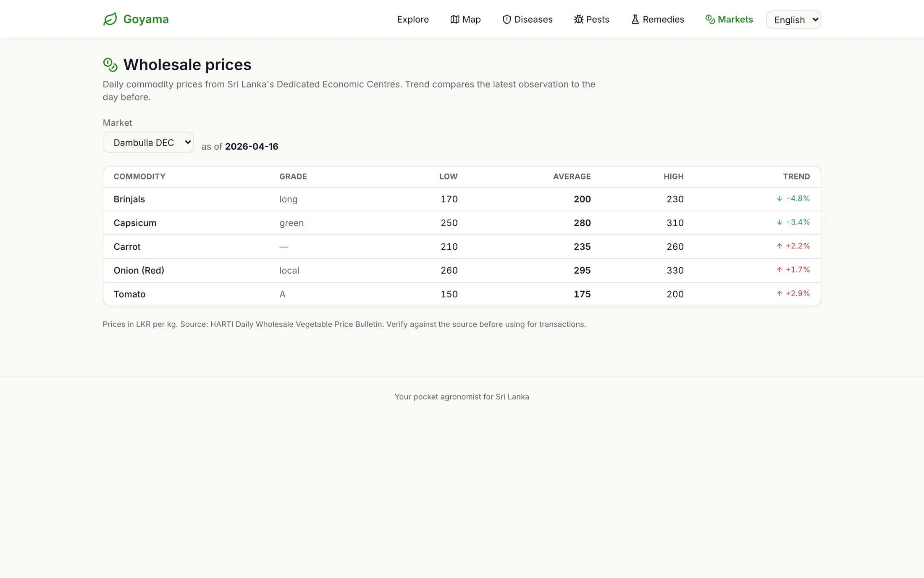Click the Onion (Red) average 295

582,270
